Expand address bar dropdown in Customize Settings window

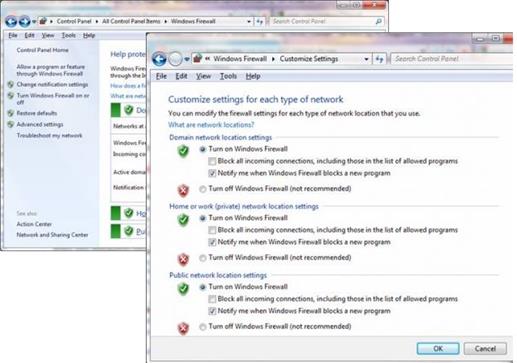click(x=366, y=59)
